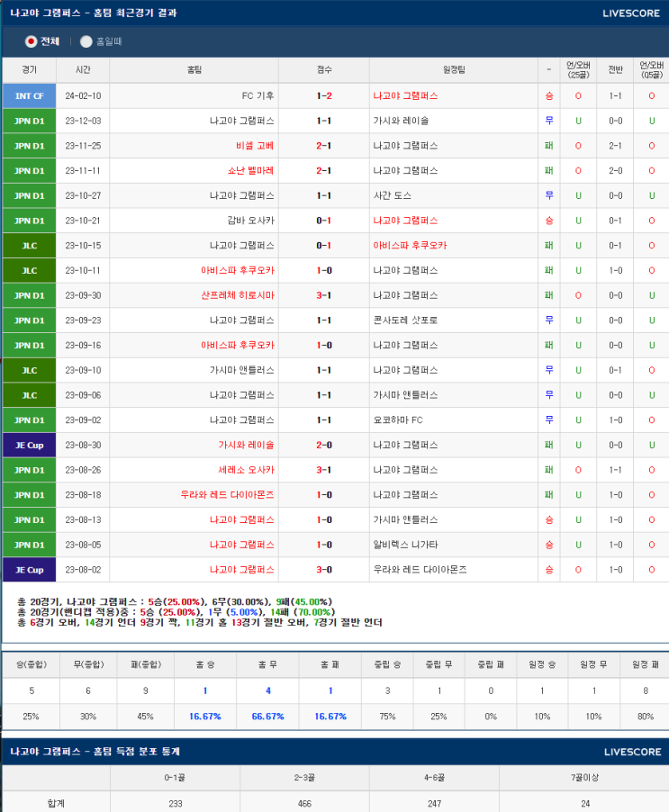Viewport: 669px width, 812px height.
Task: Click the INT CF league badge
Action: click(x=29, y=95)
